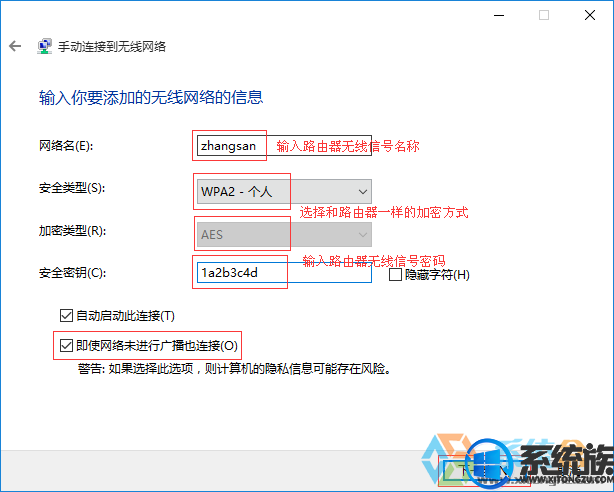Go back using the back arrow

pyautogui.click(x=15, y=46)
